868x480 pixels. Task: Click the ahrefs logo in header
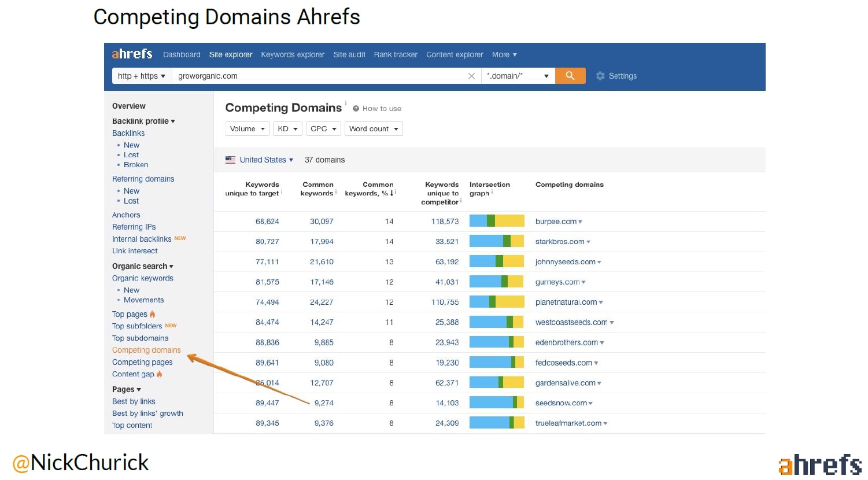click(x=132, y=54)
